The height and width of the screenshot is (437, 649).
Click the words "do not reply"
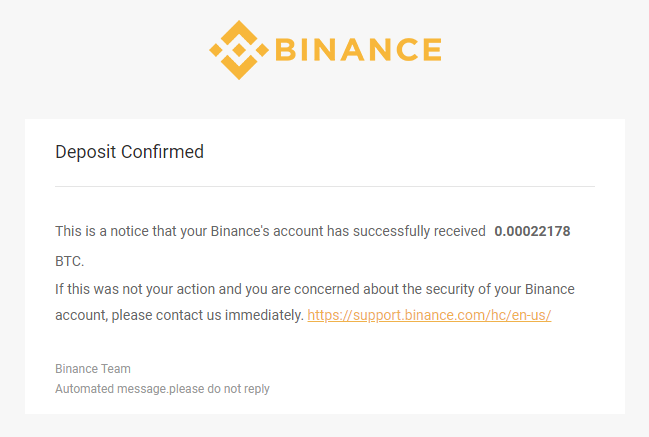pos(240,388)
